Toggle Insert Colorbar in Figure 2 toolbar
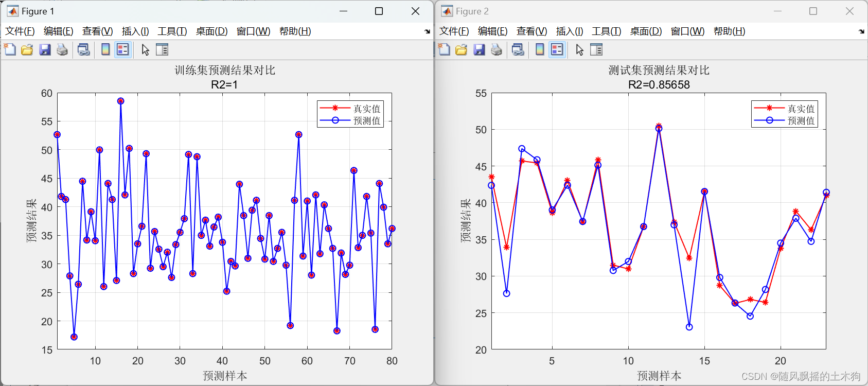 click(540, 49)
